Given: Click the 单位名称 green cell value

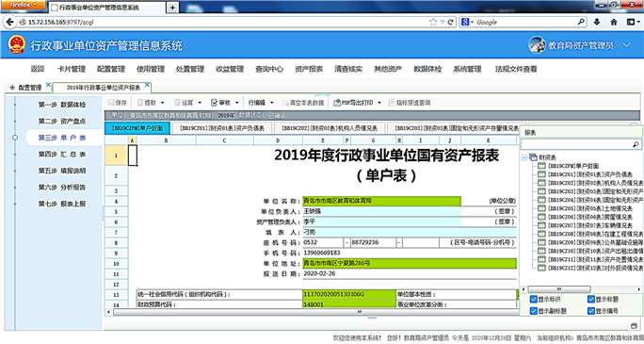Looking at the screenshot, I should click(381, 201).
